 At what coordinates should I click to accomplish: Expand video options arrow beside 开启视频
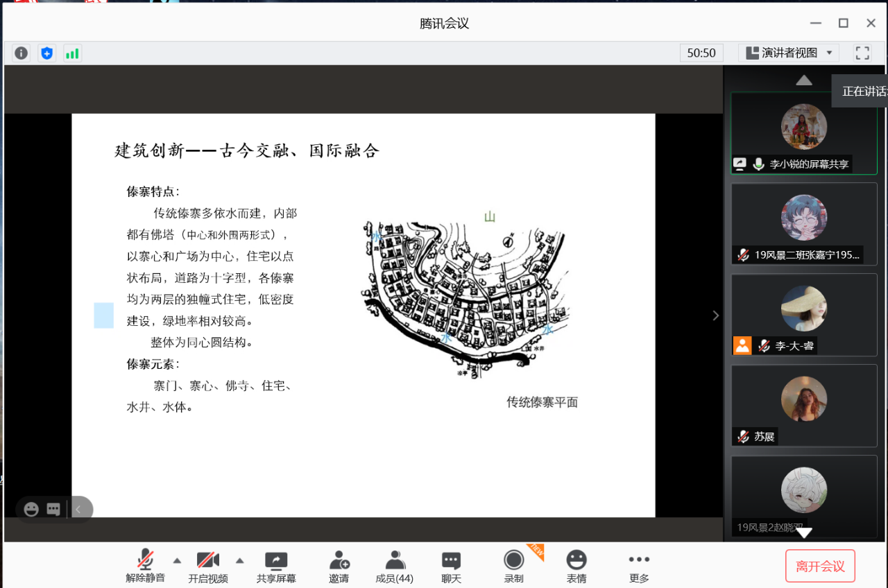pyautogui.click(x=240, y=560)
